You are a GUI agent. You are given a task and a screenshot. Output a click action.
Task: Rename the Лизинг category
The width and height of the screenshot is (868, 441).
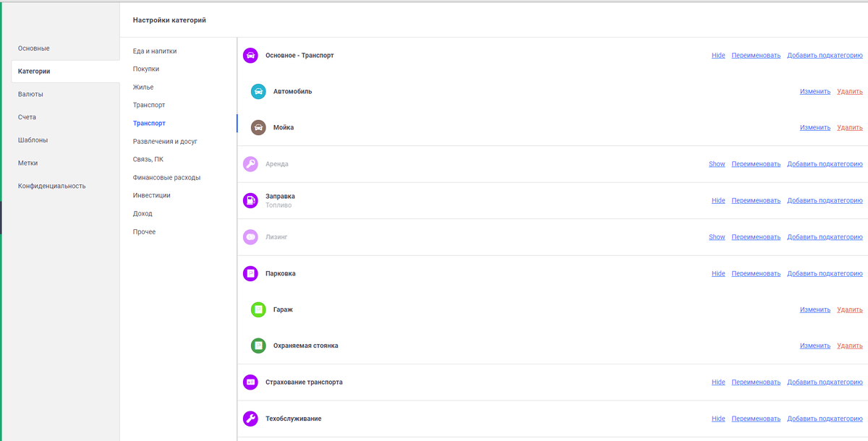pyautogui.click(x=756, y=236)
